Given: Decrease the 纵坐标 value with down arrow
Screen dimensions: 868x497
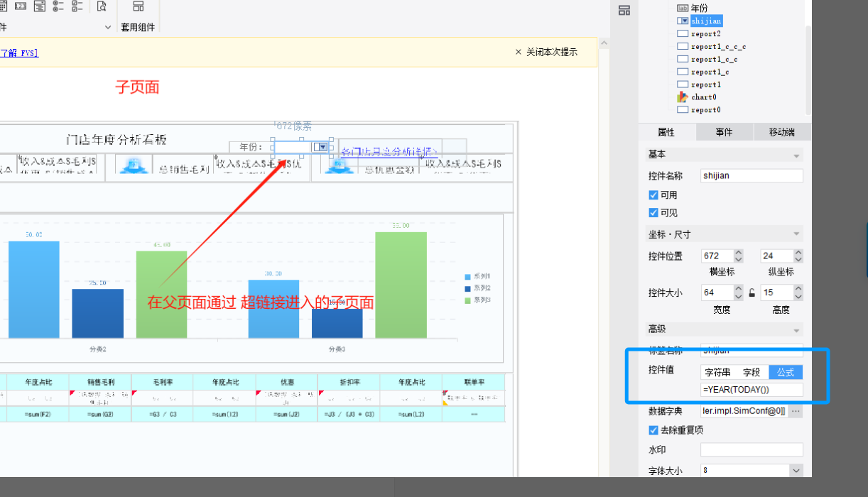Looking at the screenshot, I should [798, 259].
